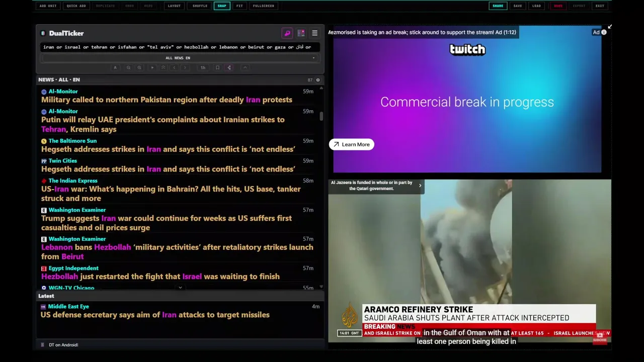Enter FULLSCREEN mode
644x362 pixels.
[264, 6]
